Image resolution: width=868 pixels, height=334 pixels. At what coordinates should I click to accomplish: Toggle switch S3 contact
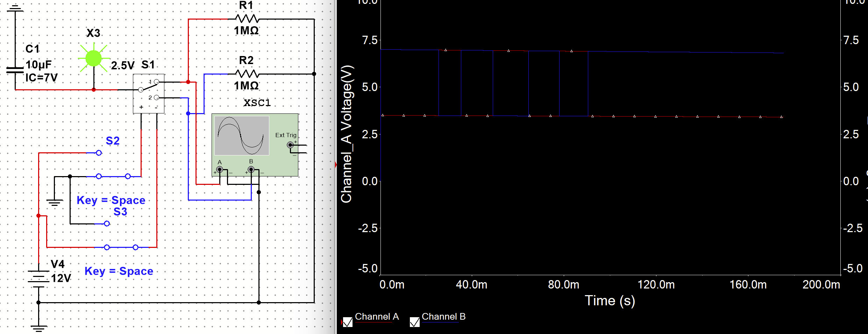point(121,247)
